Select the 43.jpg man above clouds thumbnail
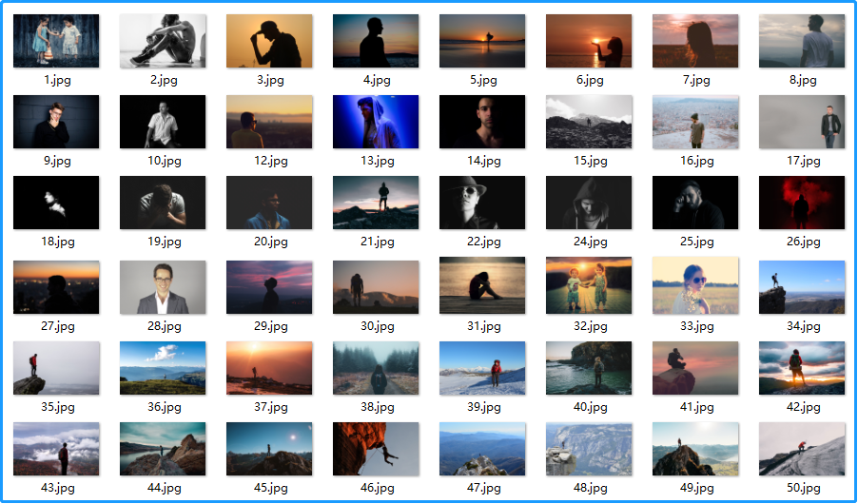The height and width of the screenshot is (504, 858). [x=56, y=449]
